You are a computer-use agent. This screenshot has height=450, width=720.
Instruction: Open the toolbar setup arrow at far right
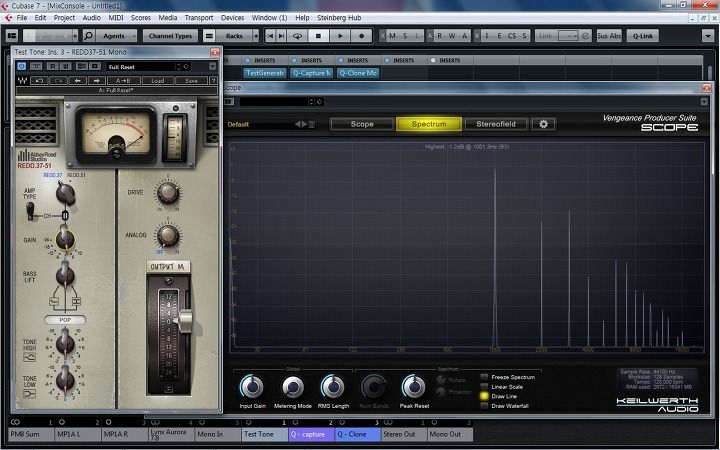click(708, 36)
